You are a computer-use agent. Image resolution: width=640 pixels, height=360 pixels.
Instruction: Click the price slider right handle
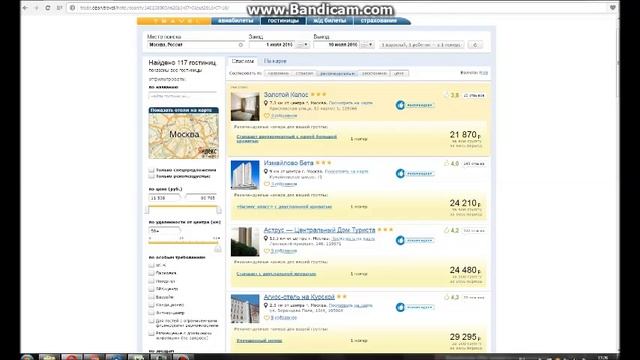click(x=219, y=210)
